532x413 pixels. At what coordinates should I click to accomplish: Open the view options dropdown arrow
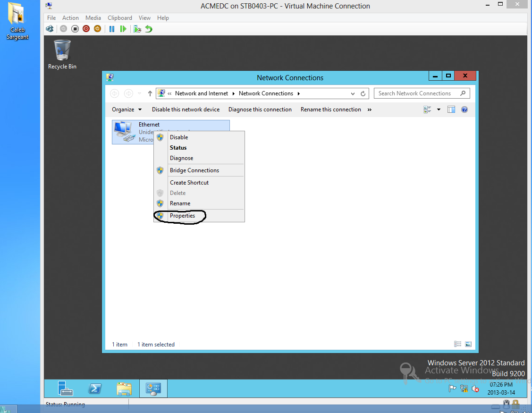tap(439, 110)
